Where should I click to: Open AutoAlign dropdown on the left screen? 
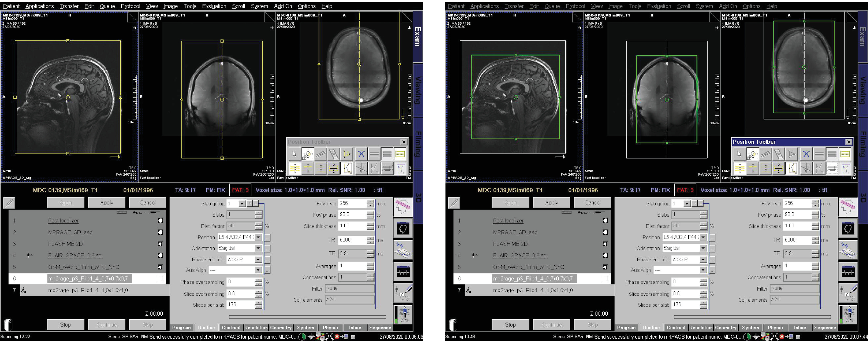[258, 270]
